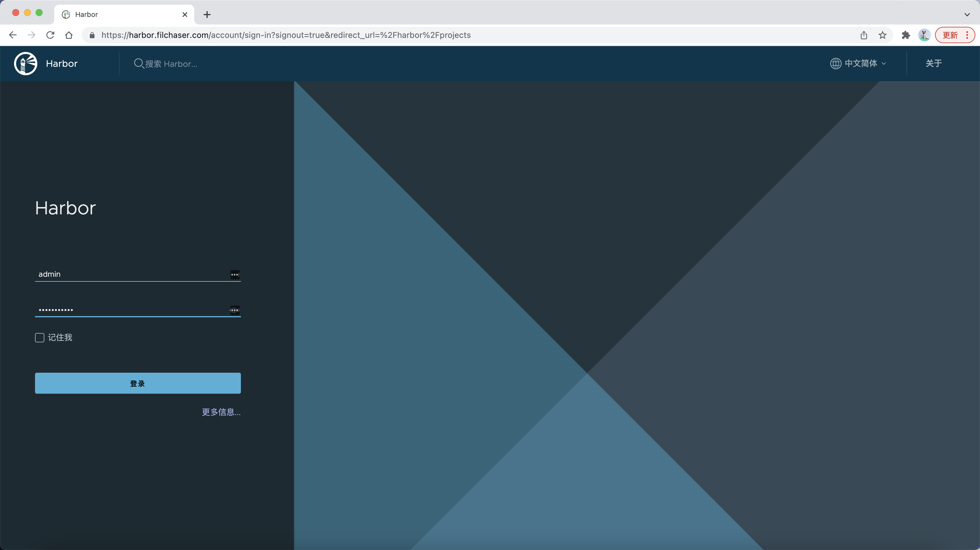Bookmark this page with star icon

(882, 35)
